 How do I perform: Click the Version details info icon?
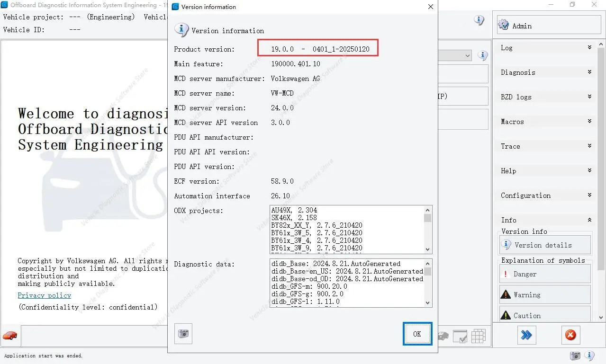pos(506,245)
